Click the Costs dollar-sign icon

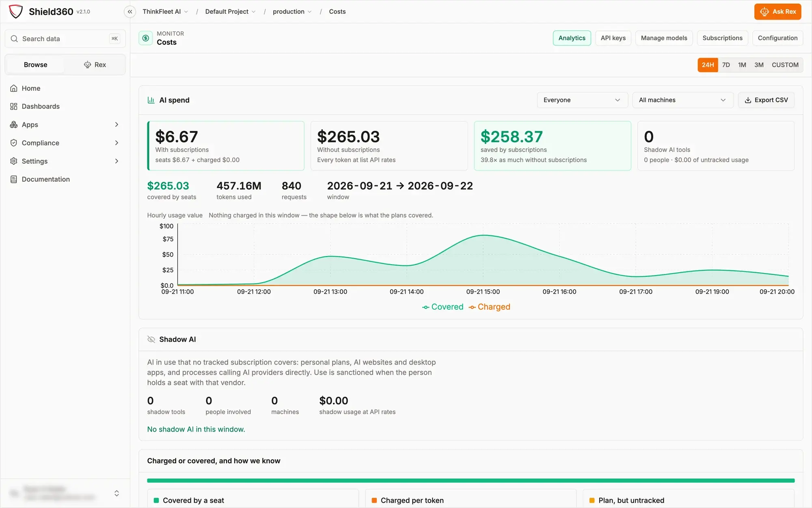(x=146, y=38)
